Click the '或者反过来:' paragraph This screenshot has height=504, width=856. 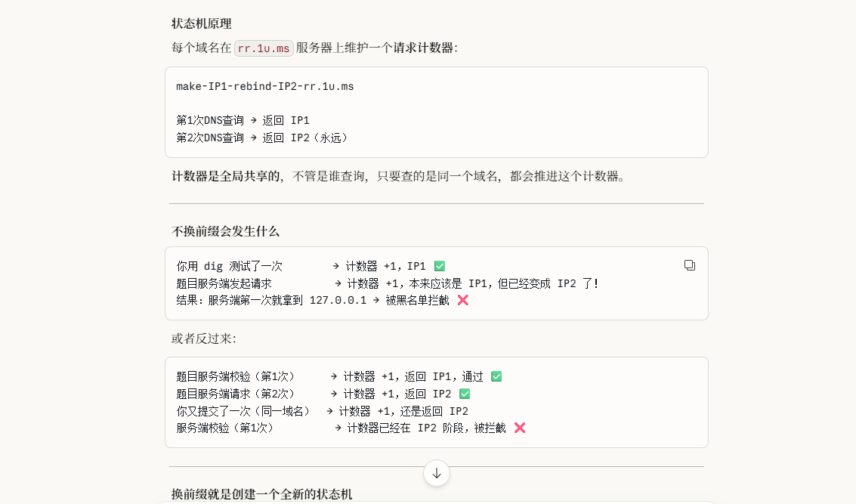[203, 339]
